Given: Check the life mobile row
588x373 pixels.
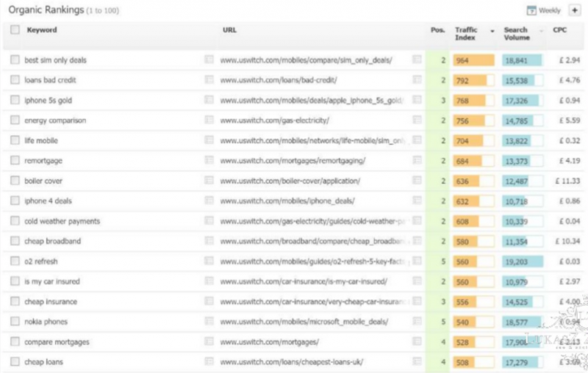Looking at the screenshot, I should (15, 140).
